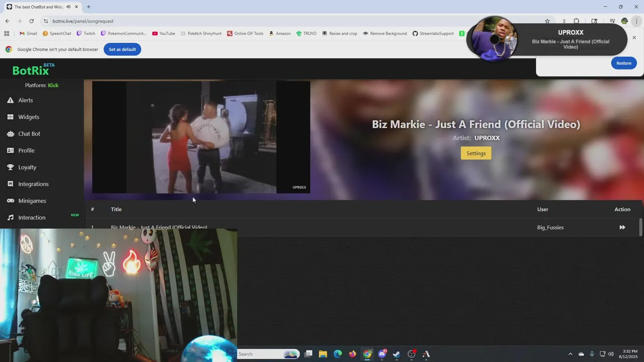Open Task View on taskbar
Viewport: 644px width, 362px height.
tap(308, 354)
